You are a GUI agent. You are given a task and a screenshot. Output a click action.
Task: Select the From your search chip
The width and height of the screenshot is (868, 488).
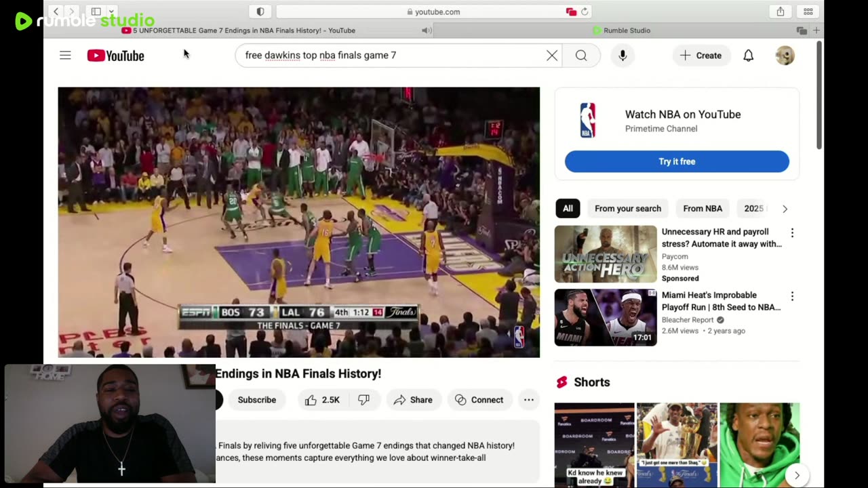coord(628,209)
